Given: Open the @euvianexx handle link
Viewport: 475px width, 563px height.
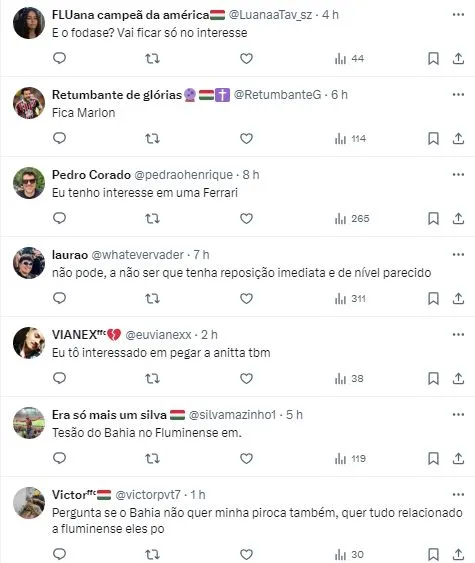Looking at the screenshot, I should coord(158,335).
